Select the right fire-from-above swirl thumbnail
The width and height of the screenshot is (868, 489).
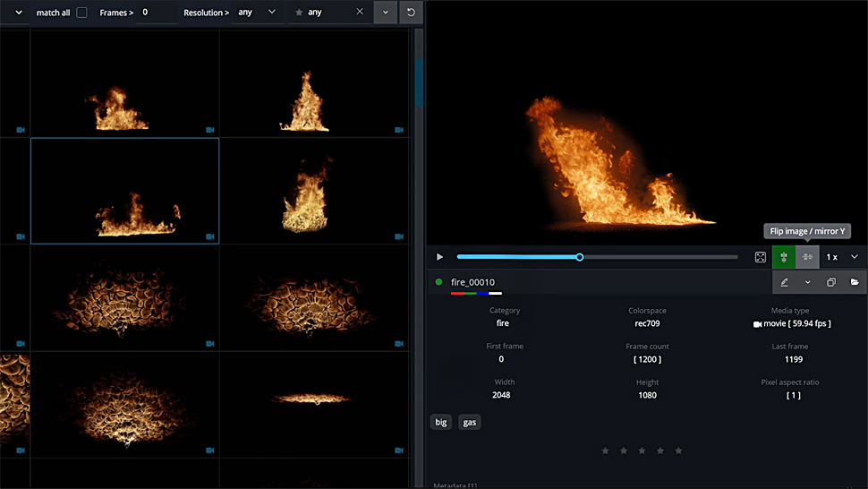pos(314,298)
